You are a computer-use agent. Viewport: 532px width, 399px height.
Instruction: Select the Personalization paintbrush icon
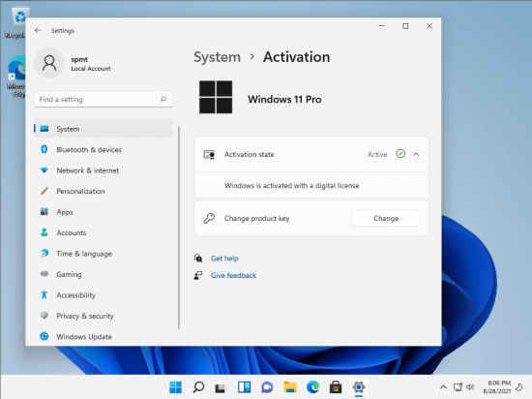point(44,191)
